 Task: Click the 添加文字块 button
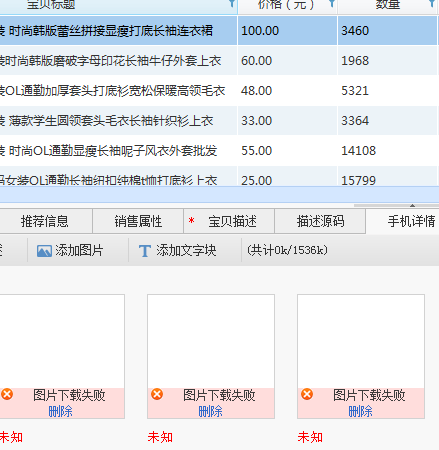(x=177, y=251)
